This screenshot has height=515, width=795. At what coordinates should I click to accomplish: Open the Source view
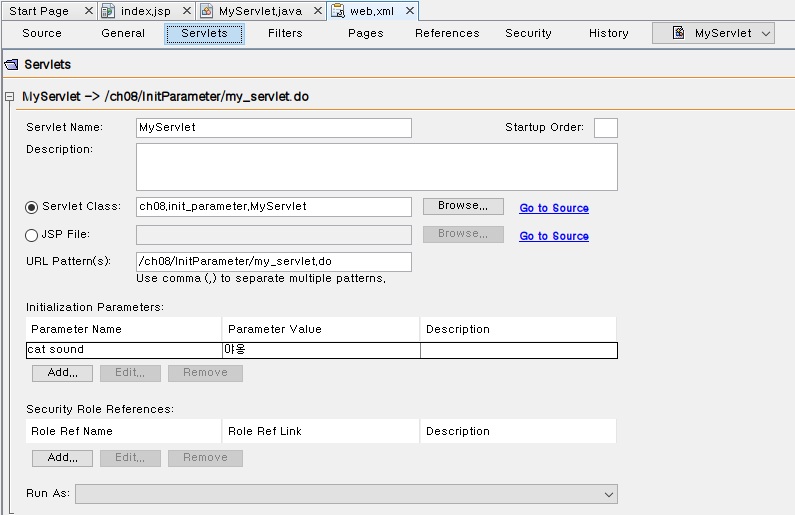click(42, 33)
